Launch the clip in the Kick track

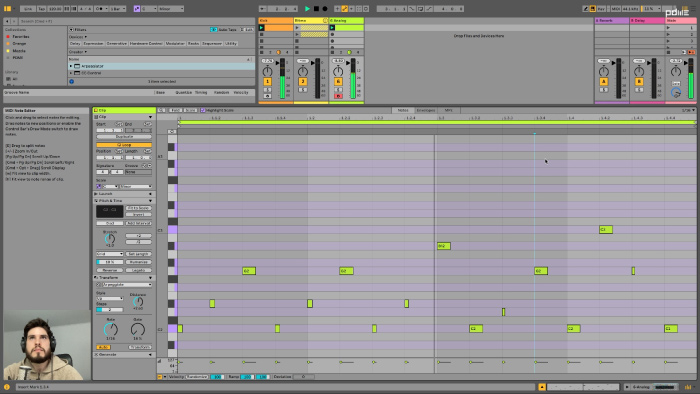262,28
